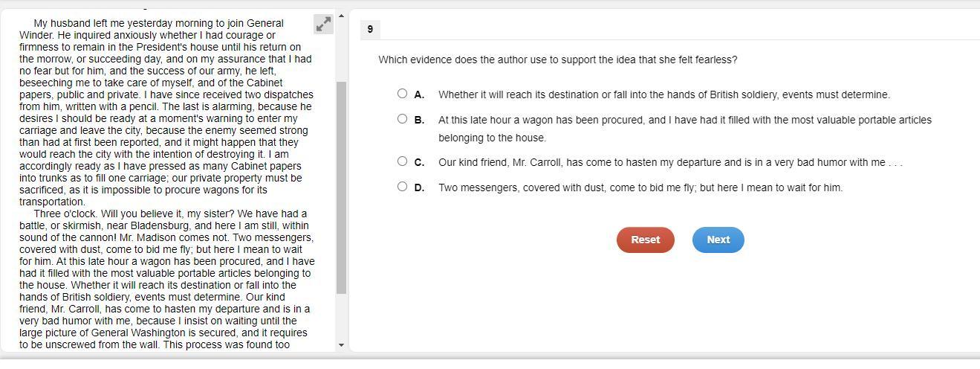The image size is (980, 369).
Task: Choose option C about Mr. Carroll
Action: tap(402, 161)
